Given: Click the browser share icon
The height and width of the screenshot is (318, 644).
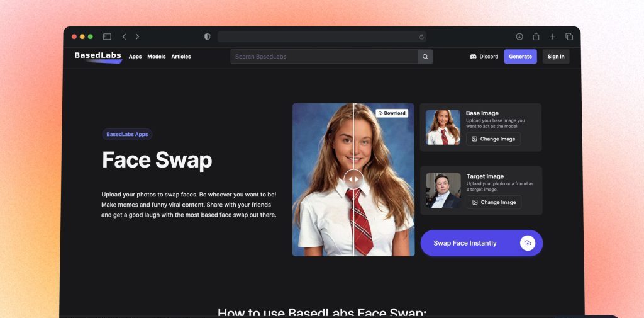Looking at the screenshot, I should click(536, 37).
